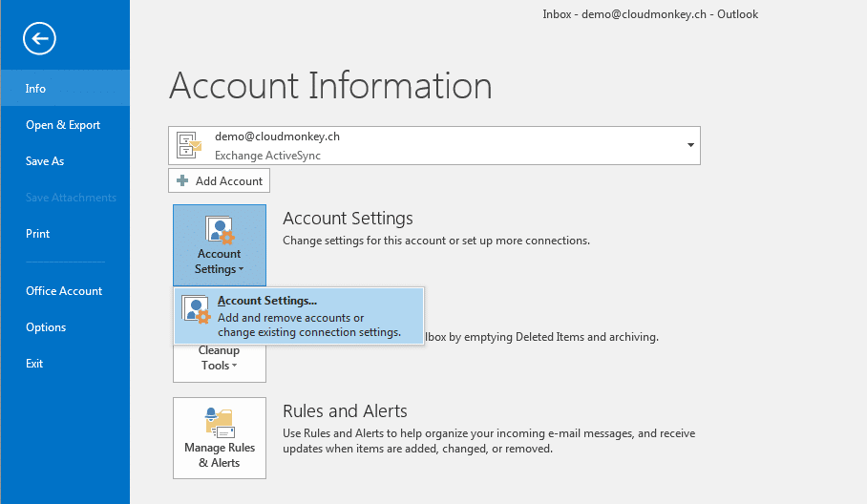867x504 pixels.
Task: Choose the Account Settings... menu entry
Action: (x=299, y=316)
